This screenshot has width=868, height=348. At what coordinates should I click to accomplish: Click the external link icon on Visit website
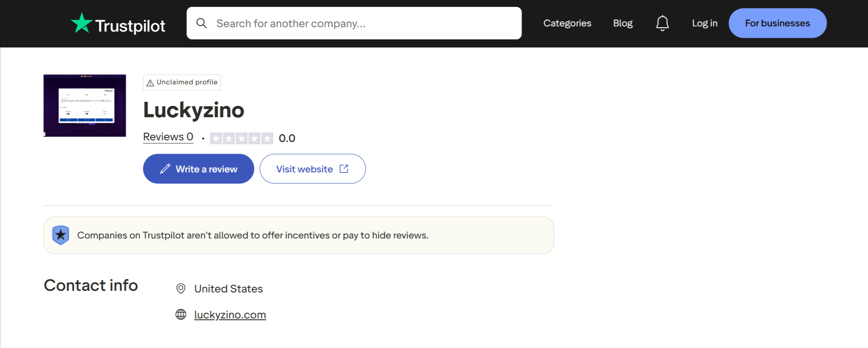[x=344, y=169]
